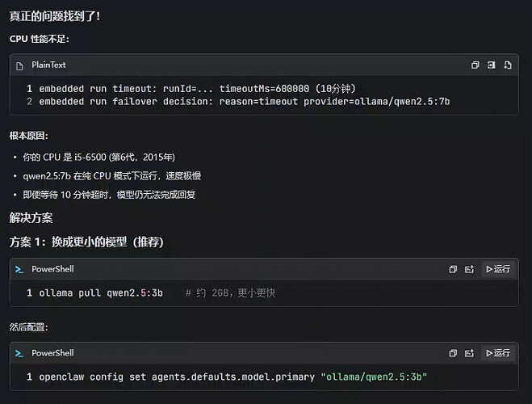The image size is (532, 404).
Task: Click bullet qwen2.5:7b 在纯 CPU 模式下运行
Action: click(112, 176)
